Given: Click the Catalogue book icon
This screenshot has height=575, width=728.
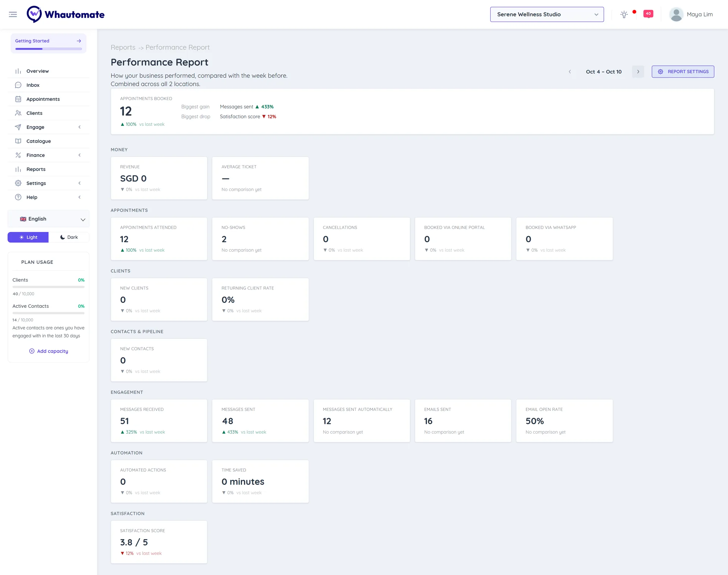Looking at the screenshot, I should (18, 141).
